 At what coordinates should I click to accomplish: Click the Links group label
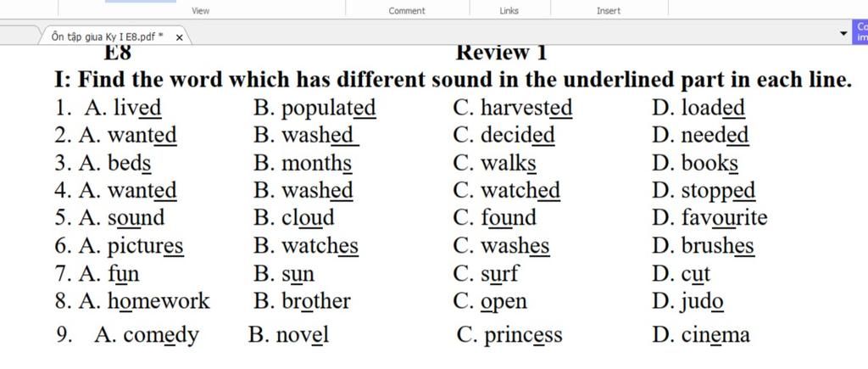[509, 11]
